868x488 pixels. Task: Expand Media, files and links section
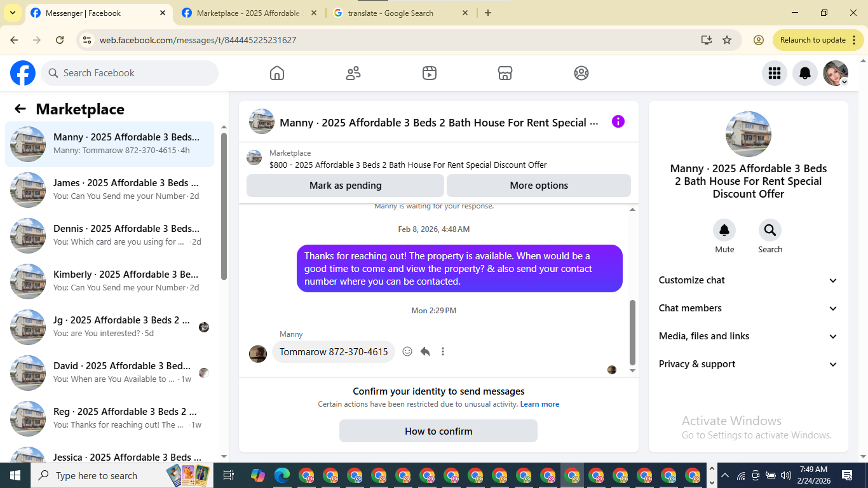click(749, 336)
